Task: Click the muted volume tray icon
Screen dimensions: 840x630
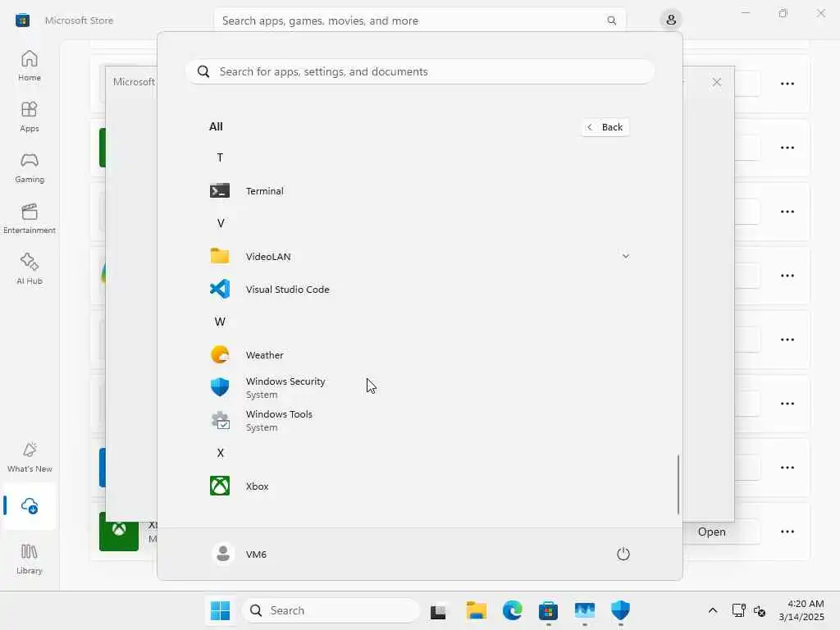Action: (x=760, y=610)
